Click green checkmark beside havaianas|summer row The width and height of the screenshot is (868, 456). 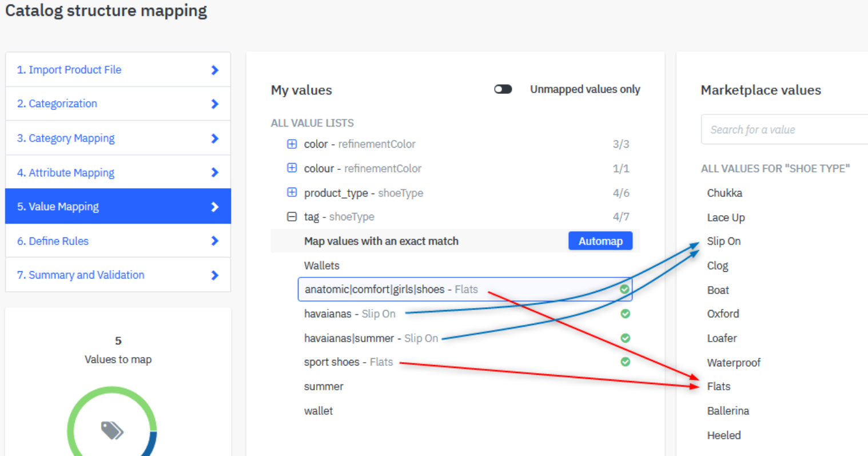coord(625,338)
